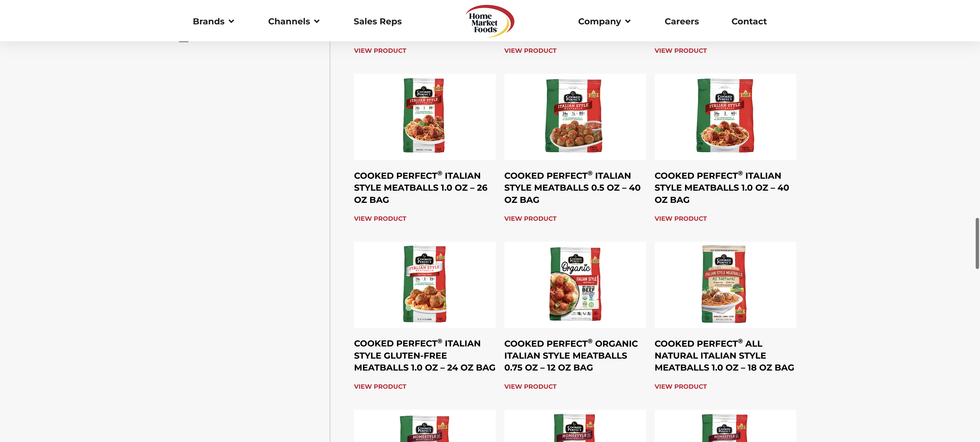Viewport: 980px width, 442px height.
Task: Open the Careers page
Action: pos(681,21)
